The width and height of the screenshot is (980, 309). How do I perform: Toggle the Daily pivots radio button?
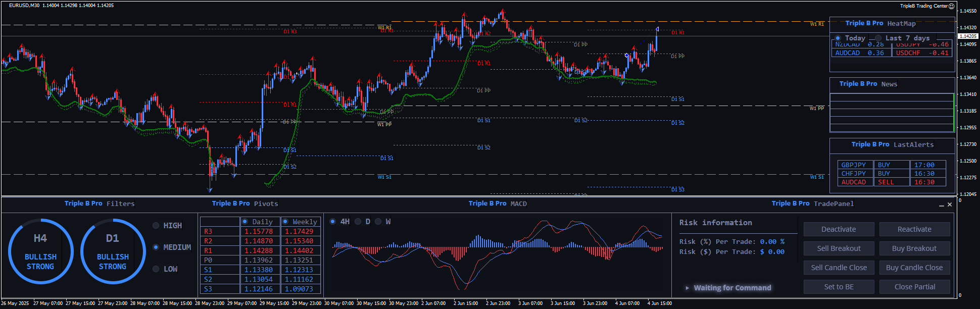pyautogui.click(x=245, y=222)
